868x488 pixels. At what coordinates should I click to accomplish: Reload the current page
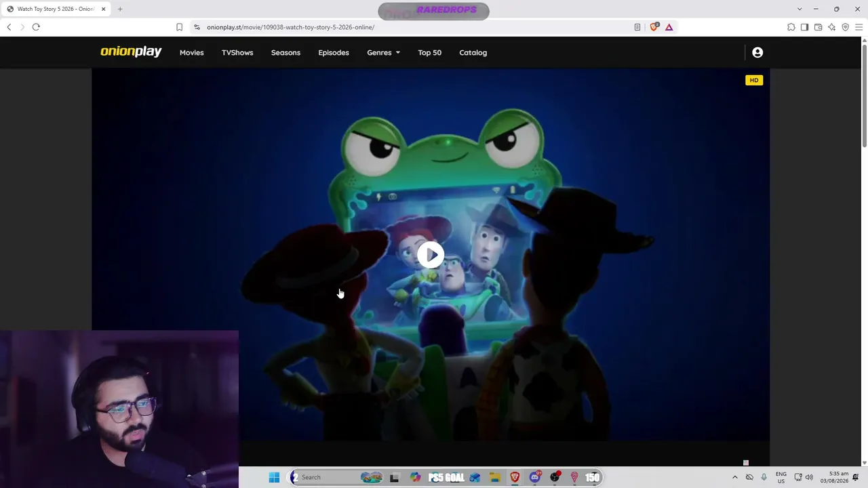[36, 27]
